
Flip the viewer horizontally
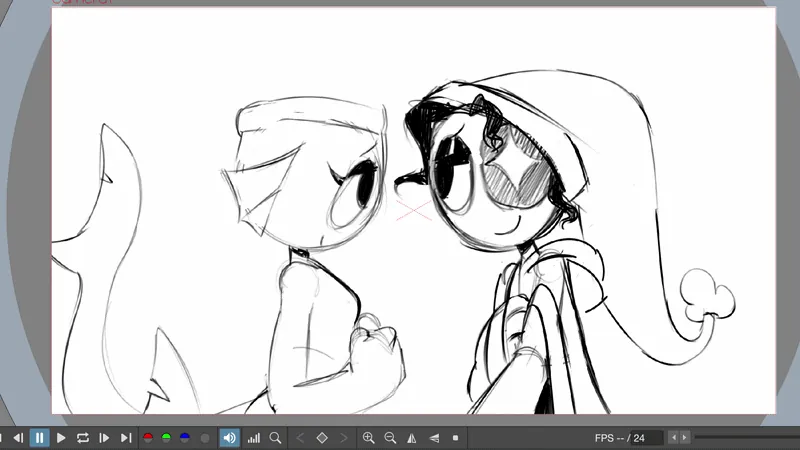412,438
